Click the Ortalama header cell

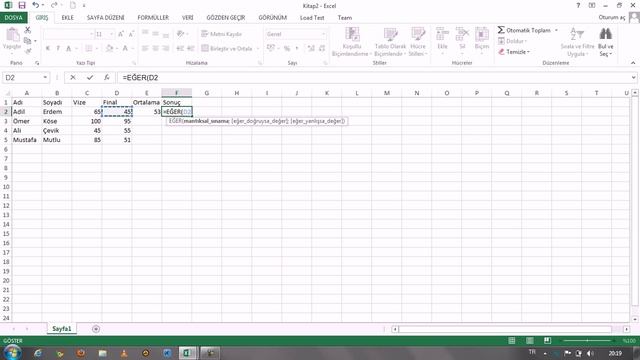coord(147,102)
